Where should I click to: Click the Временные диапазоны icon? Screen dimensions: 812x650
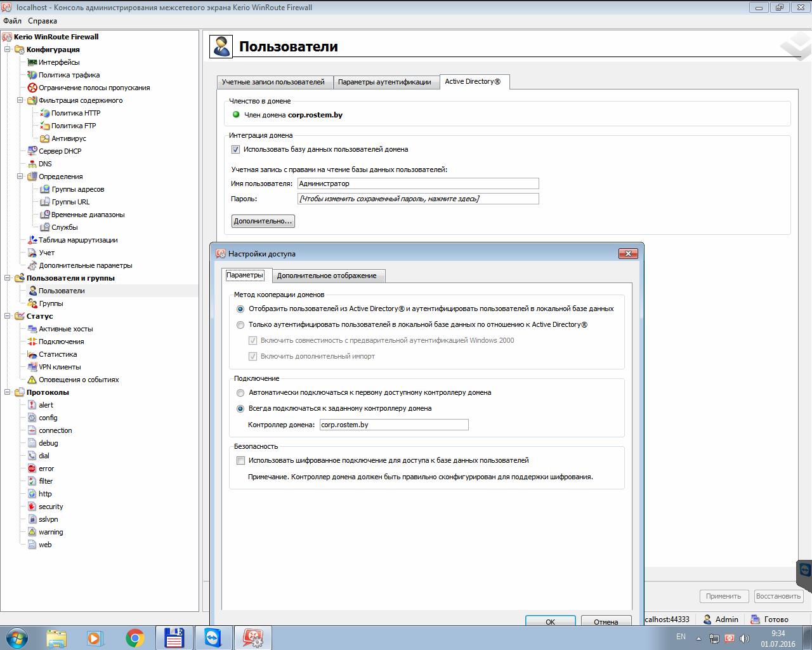point(45,215)
